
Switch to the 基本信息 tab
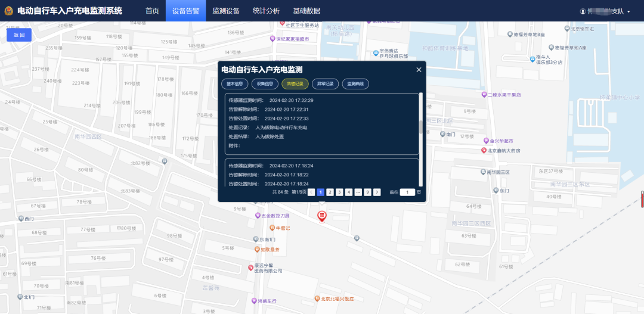pyautogui.click(x=234, y=84)
